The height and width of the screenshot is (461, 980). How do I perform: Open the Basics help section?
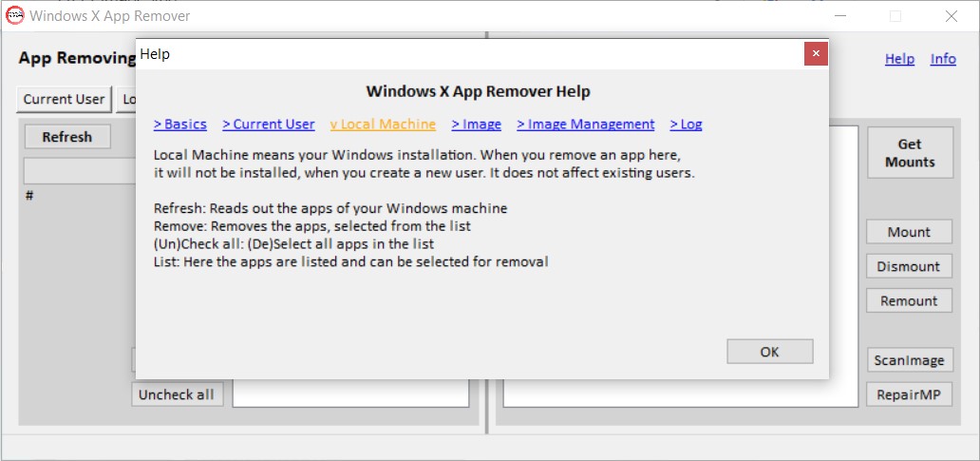tap(180, 125)
